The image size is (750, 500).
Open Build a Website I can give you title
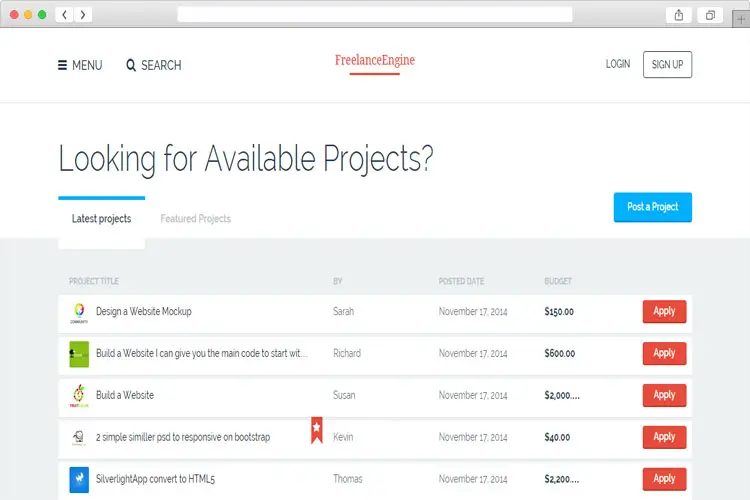coord(201,353)
